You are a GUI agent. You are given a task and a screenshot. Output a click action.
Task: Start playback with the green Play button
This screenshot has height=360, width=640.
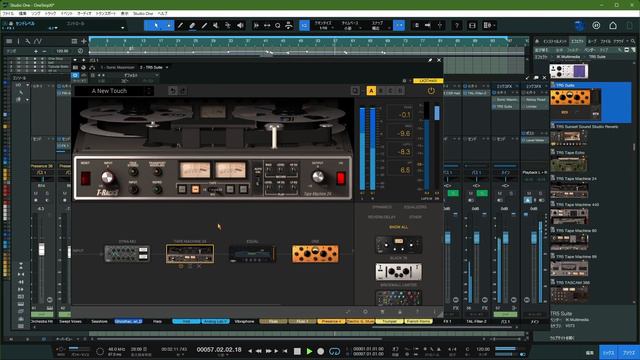tap(309, 351)
